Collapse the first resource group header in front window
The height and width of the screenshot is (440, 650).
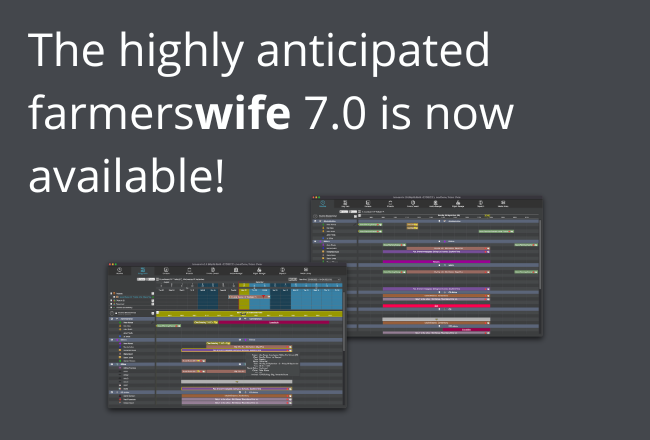point(111,318)
